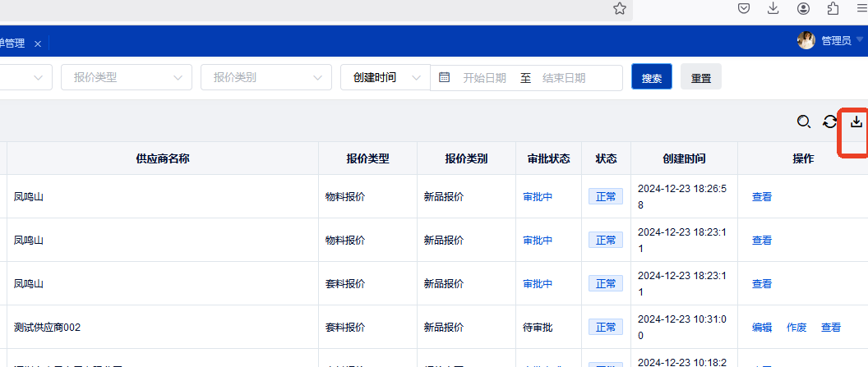Click the 2024-12-23 10:31:00 time cell
868x367 pixels.
pos(682,328)
